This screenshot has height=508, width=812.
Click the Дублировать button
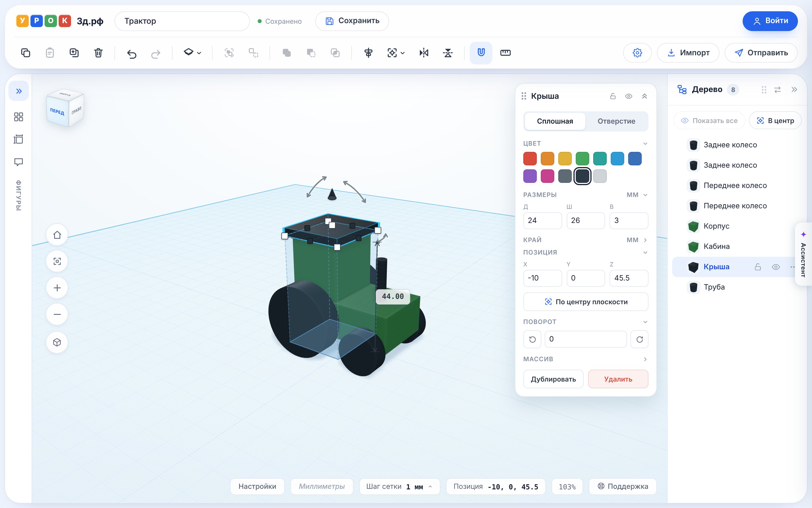click(553, 379)
